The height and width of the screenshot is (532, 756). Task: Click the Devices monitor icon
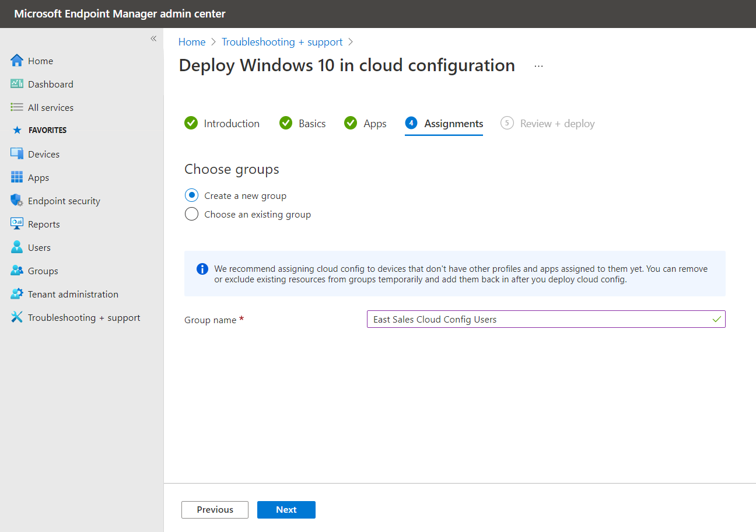(17, 154)
